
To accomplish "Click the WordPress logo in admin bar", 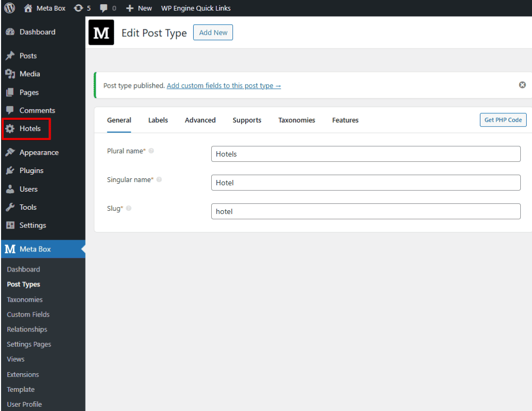I will point(9,8).
